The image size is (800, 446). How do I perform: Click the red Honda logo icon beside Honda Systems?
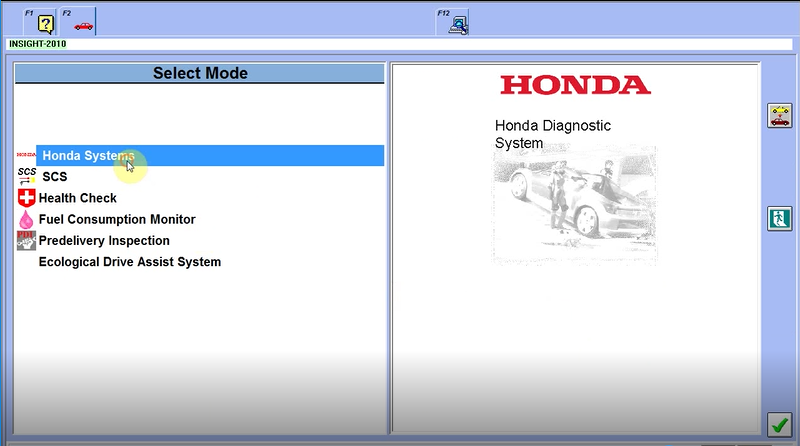click(x=26, y=156)
